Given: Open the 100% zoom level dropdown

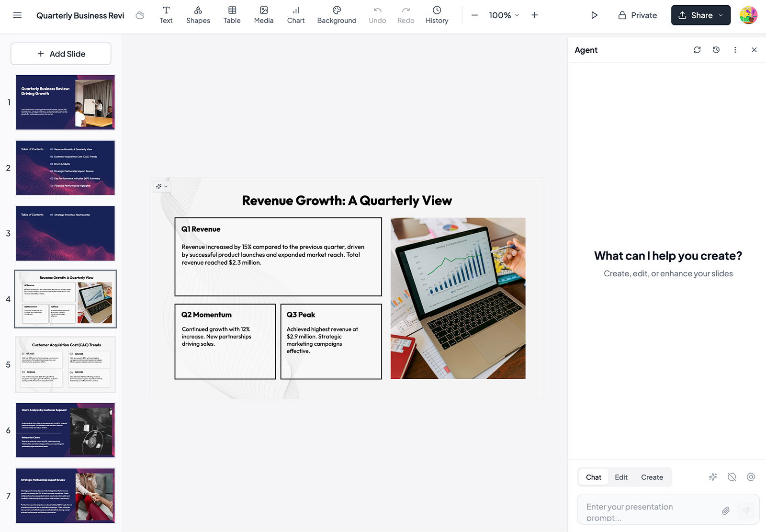Looking at the screenshot, I should pos(504,15).
